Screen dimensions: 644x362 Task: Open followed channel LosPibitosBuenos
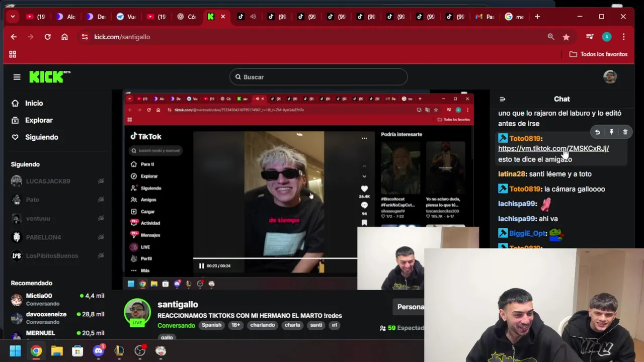(57, 255)
